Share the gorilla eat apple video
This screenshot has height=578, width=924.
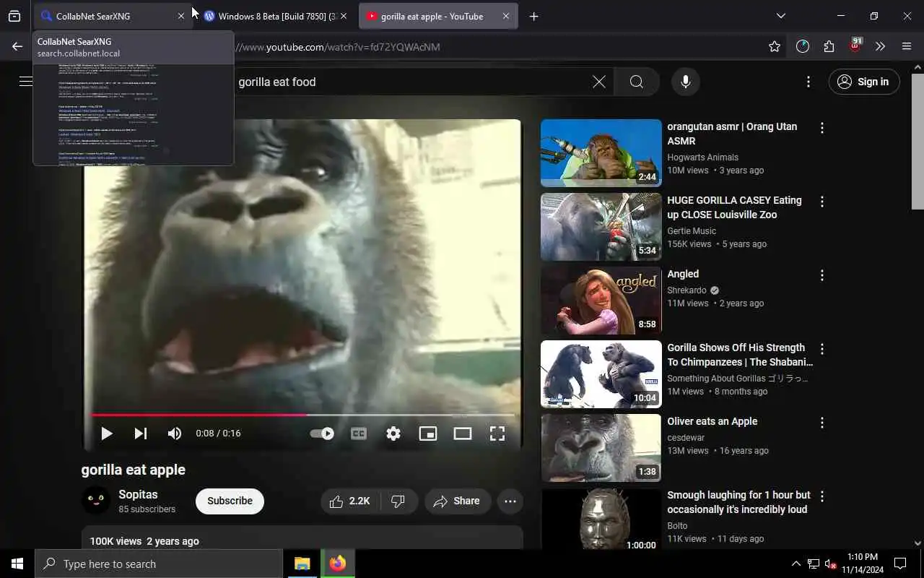[457, 501]
